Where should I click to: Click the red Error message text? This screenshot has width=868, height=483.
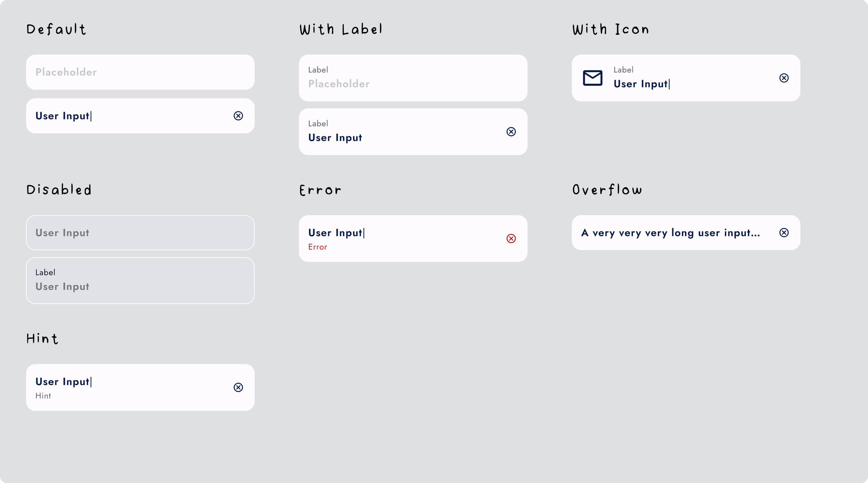point(317,247)
